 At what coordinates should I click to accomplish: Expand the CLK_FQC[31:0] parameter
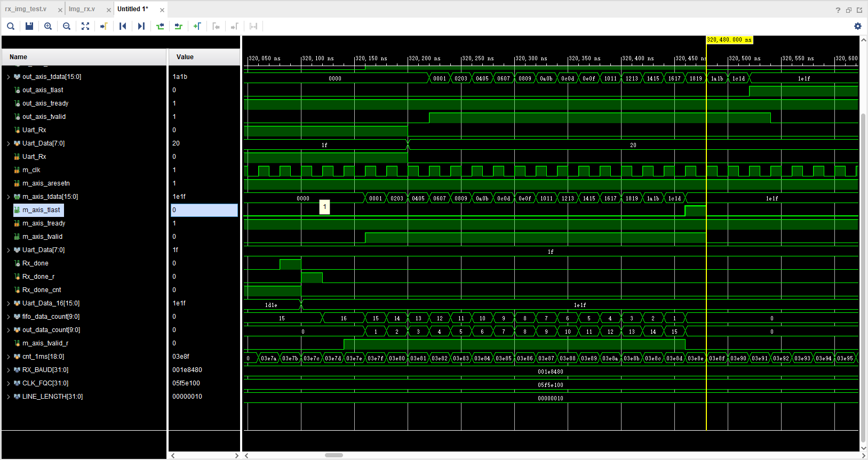click(x=9, y=383)
